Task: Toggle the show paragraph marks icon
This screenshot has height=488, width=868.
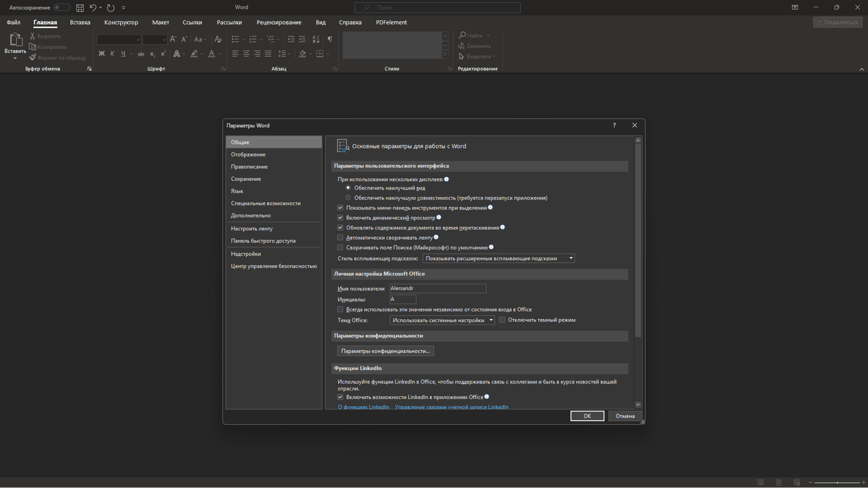Action: 330,39
